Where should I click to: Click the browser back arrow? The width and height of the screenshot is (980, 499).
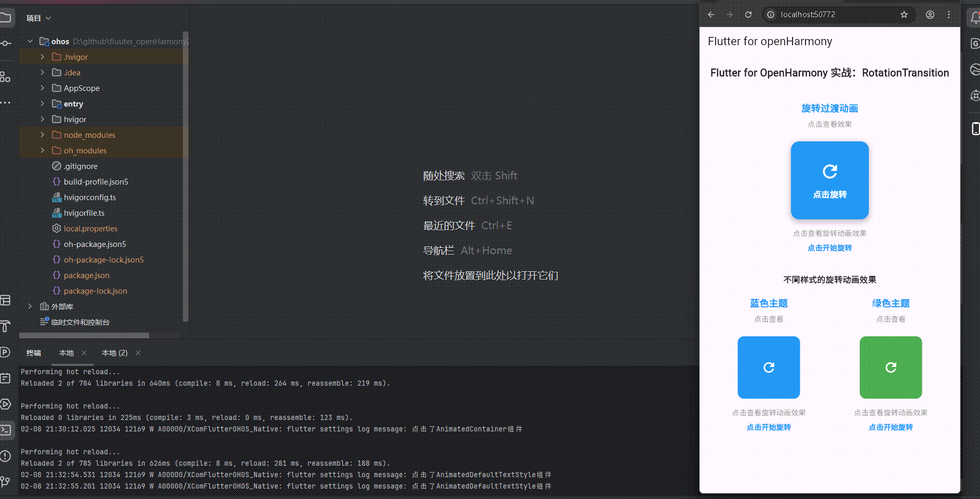coord(711,15)
